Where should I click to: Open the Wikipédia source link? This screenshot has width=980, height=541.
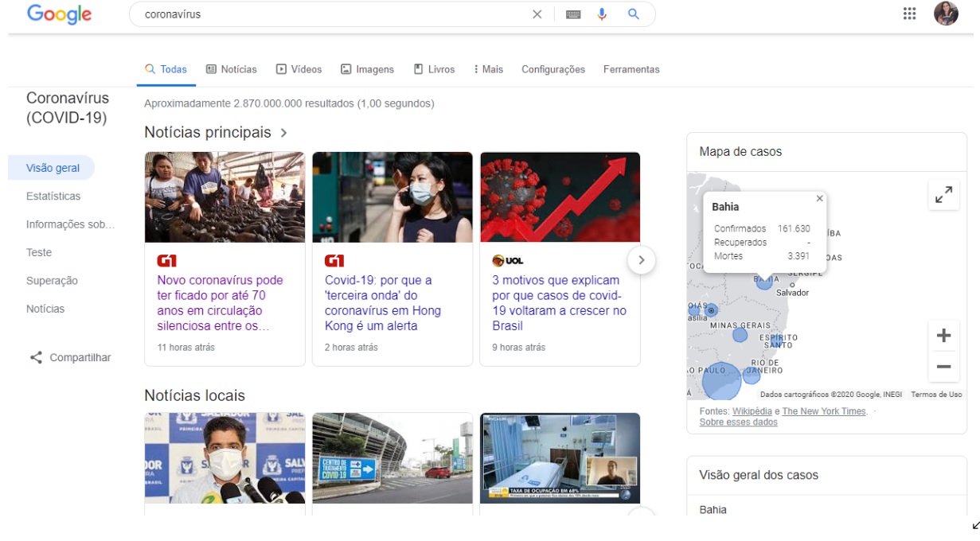(752, 411)
